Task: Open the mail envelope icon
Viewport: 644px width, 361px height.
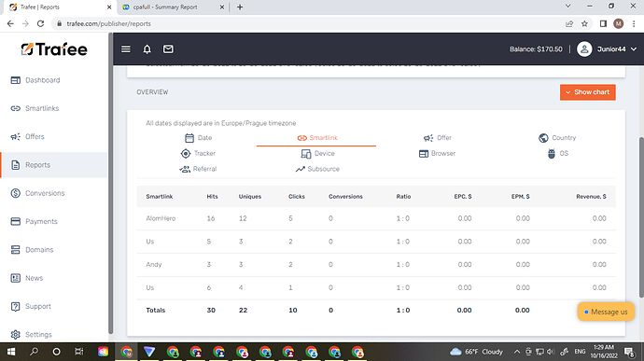Action: (168, 49)
